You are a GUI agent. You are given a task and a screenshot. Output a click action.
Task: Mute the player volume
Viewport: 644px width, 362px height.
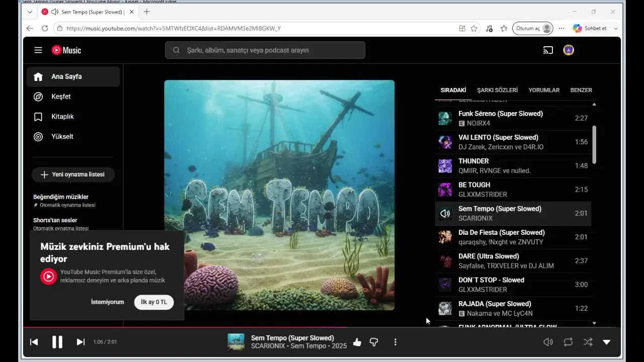click(x=548, y=342)
